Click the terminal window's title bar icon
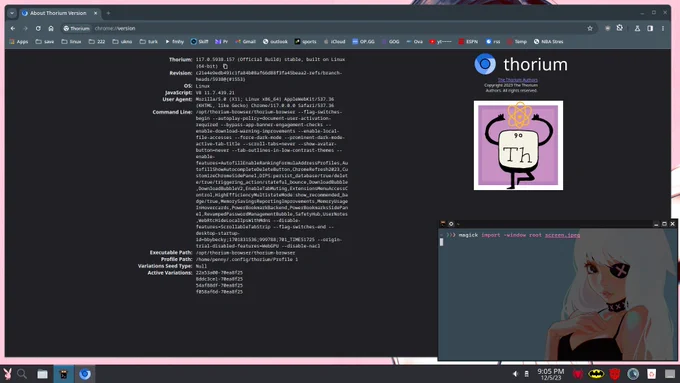Viewport: 680px width, 383px height. pos(443,224)
